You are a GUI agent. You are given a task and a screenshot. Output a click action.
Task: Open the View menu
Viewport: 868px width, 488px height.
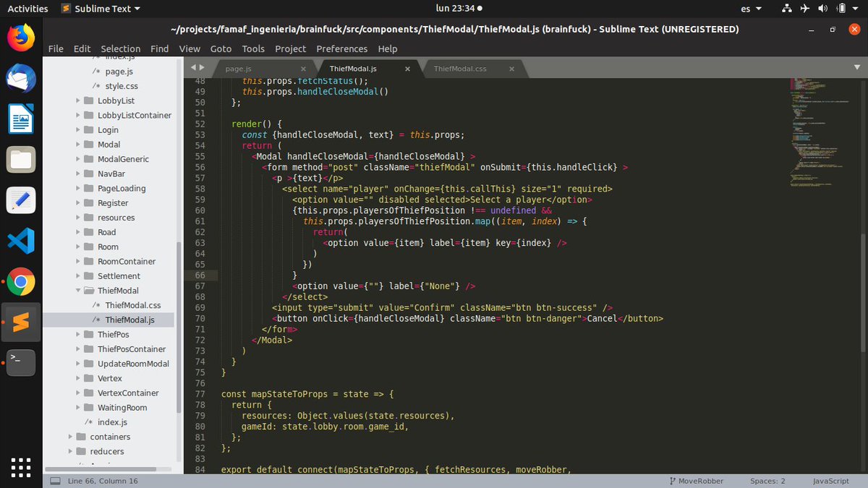tap(190, 48)
